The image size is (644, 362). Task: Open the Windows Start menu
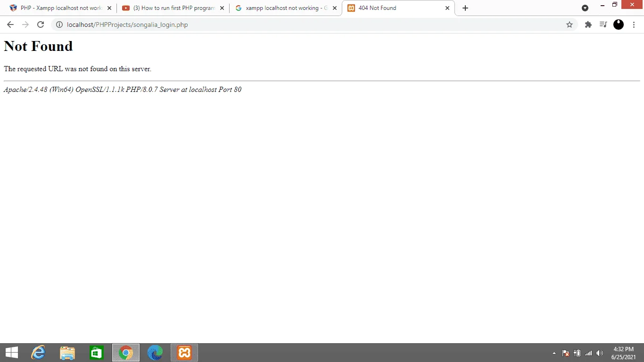click(12, 353)
